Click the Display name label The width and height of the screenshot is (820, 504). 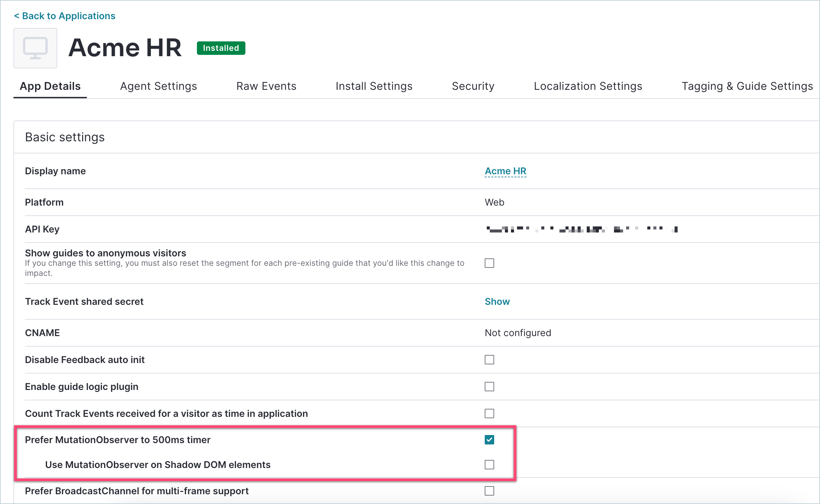56,171
